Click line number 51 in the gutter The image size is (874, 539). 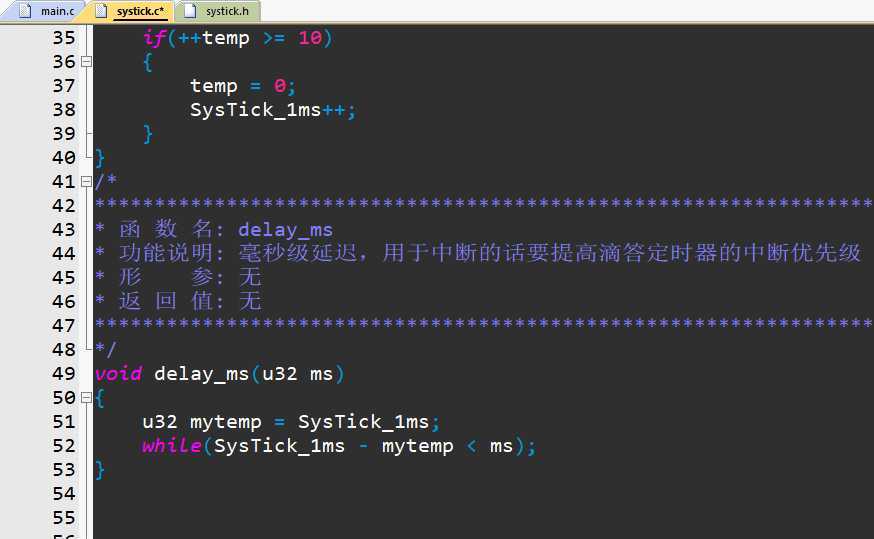[x=64, y=422]
